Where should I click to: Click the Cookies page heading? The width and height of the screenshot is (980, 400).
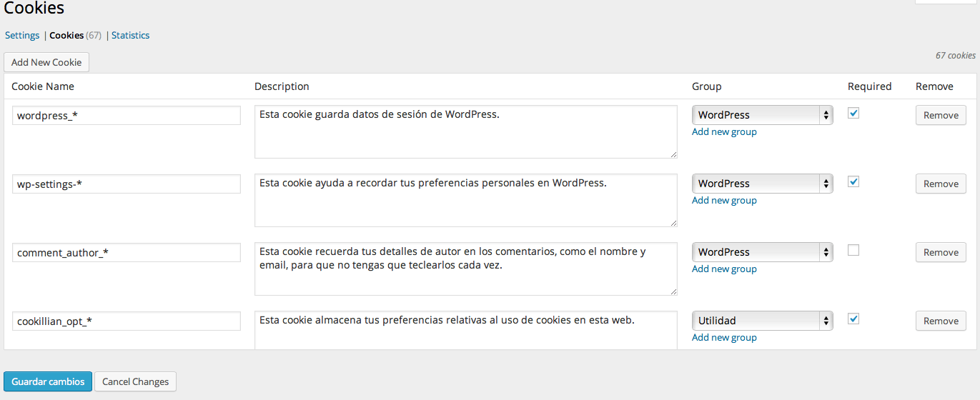[34, 9]
